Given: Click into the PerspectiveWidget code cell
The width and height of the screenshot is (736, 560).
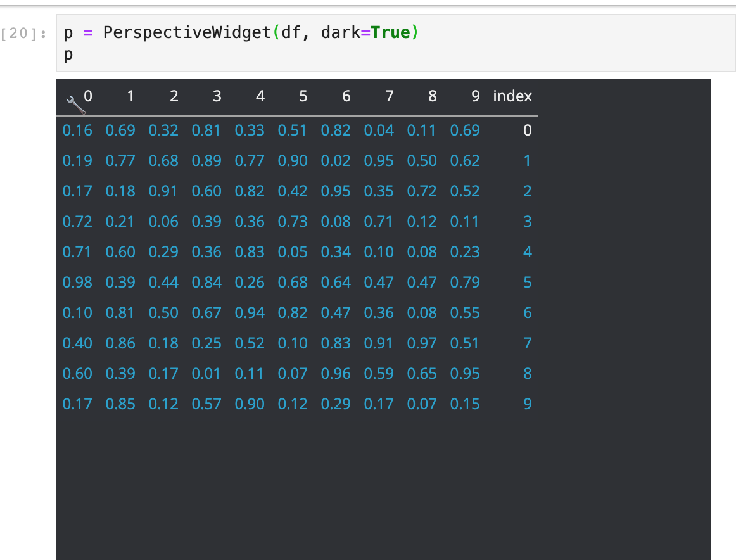Looking at the screenshot, I should click(x=395, y=43).
